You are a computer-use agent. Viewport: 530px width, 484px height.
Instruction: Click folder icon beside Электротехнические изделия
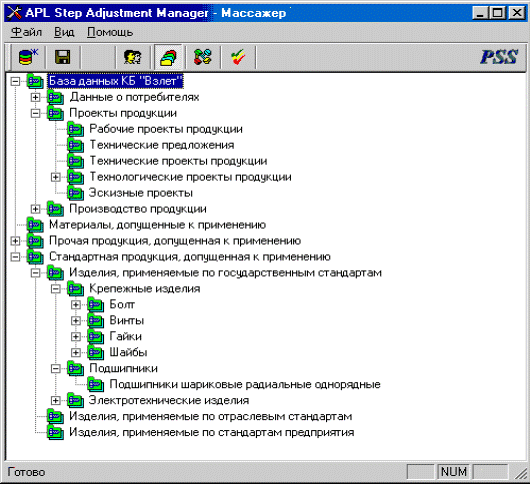click(x=75, y=401)
